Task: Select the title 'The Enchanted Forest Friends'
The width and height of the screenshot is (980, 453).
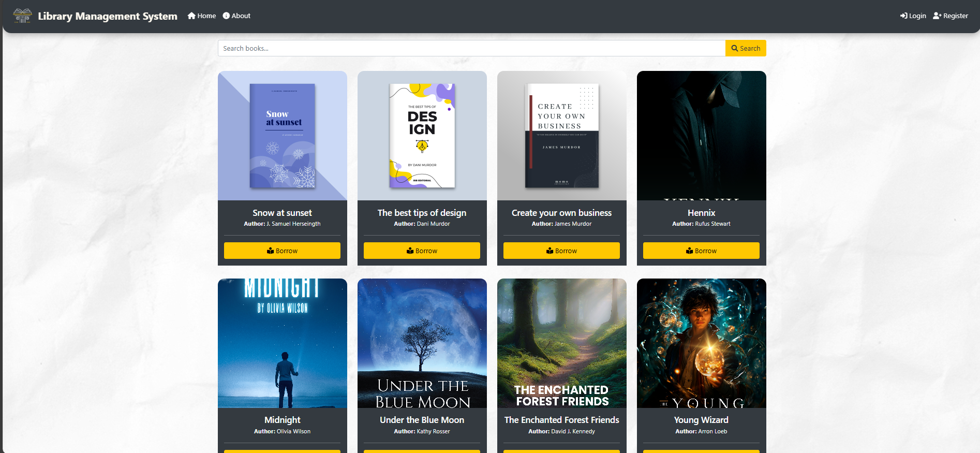Action: coord(562,420)
